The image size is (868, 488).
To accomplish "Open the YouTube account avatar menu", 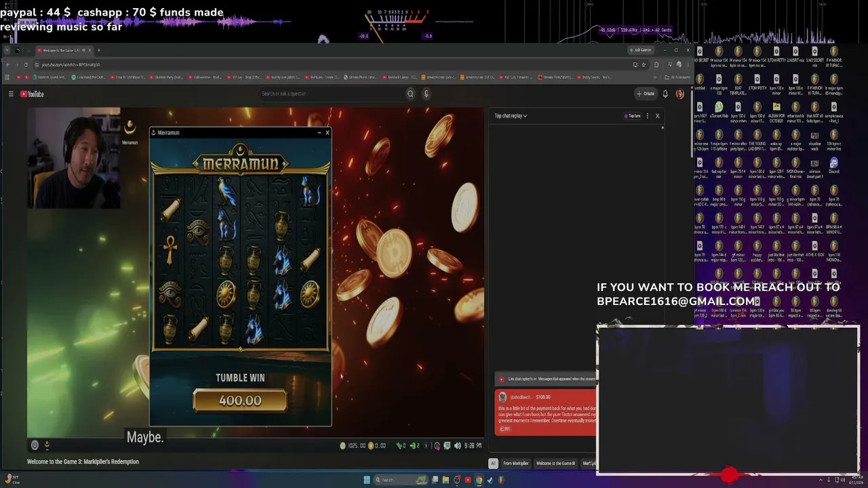I will 680,94.
